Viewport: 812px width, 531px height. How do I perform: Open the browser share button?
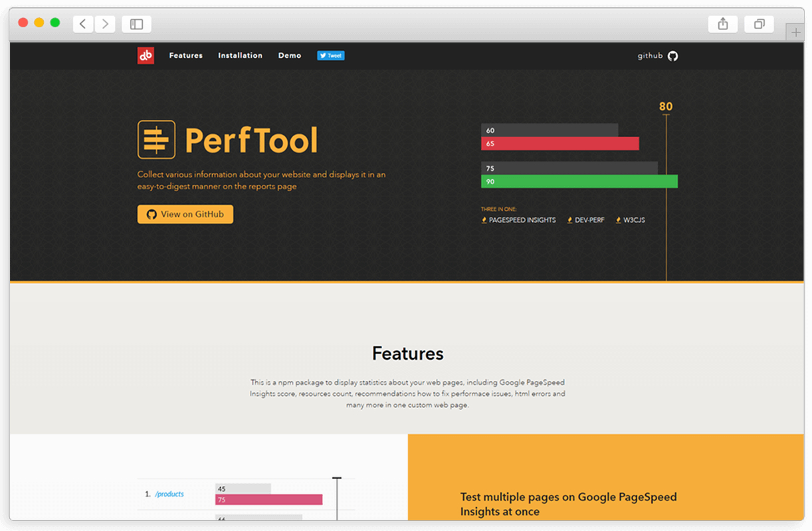pyautogui.click(x=723, y=24)
